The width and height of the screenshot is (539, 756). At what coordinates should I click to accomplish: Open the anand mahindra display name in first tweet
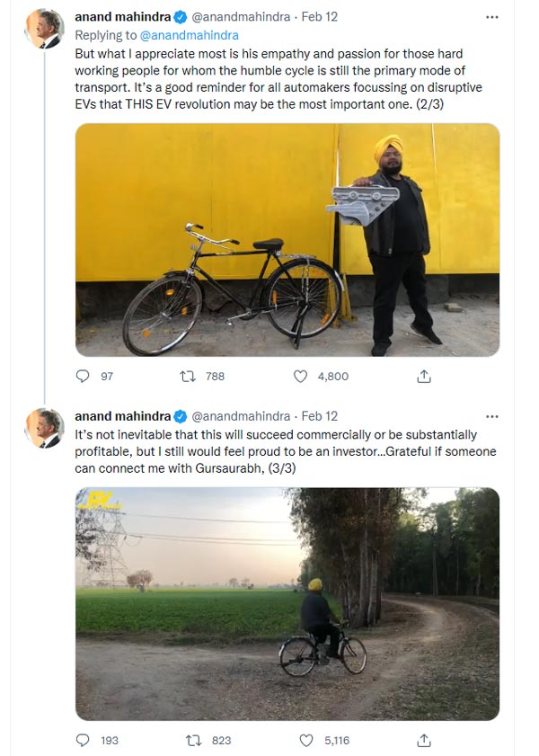pyautogui.click(x=122, y=17)
